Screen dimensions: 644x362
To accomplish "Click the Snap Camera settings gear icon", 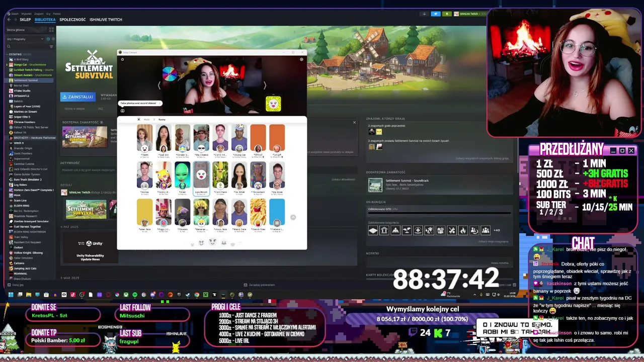I will pyautogui.click(x=301, y=59).
